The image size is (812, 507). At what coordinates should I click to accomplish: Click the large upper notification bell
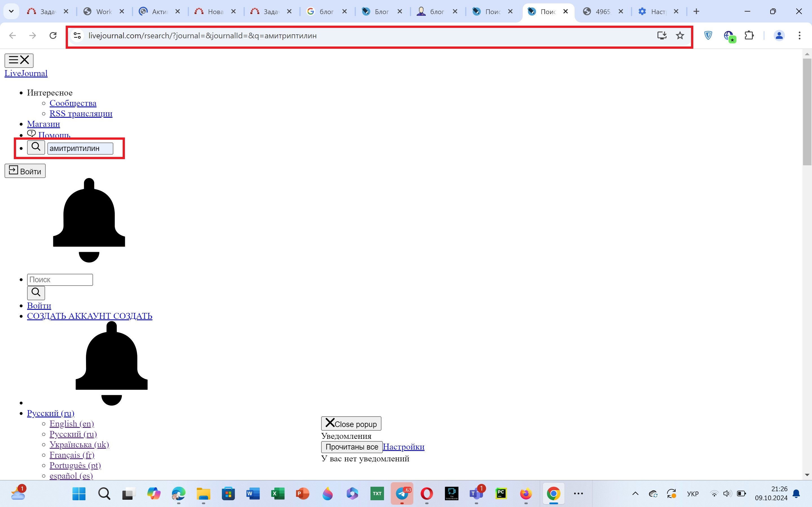89,220
